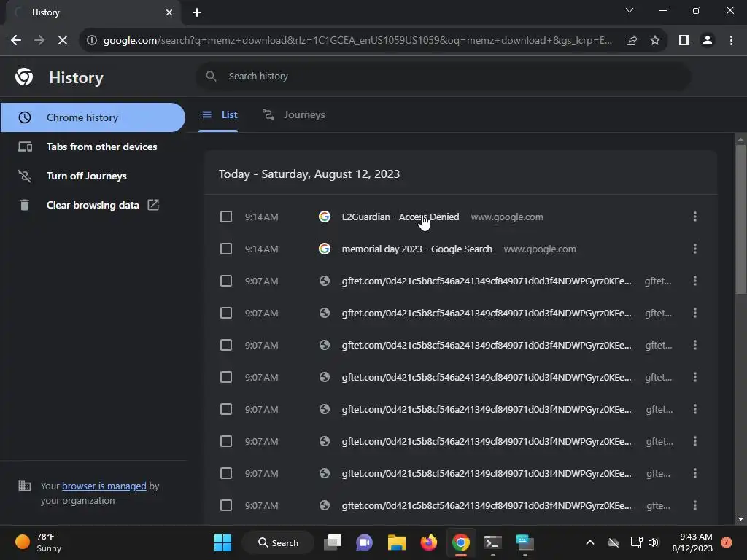Open File Explorer from the taskbar
The image size is (747, 560).
tap(396, 542)
